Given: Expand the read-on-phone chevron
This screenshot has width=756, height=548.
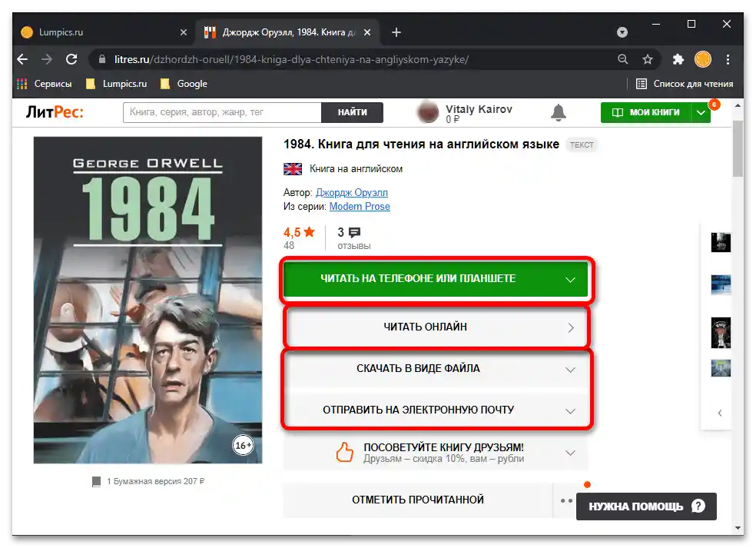Looking at the screenshot, I should (x=570, y=280).
